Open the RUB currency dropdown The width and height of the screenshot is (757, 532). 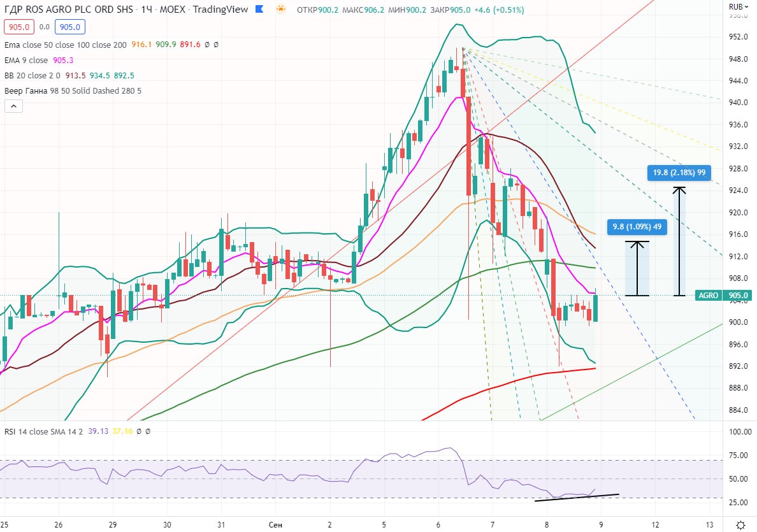739,7
